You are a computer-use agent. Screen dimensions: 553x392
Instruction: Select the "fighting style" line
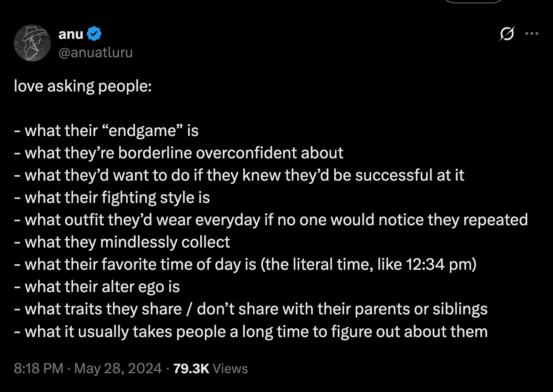click(112, 198)
